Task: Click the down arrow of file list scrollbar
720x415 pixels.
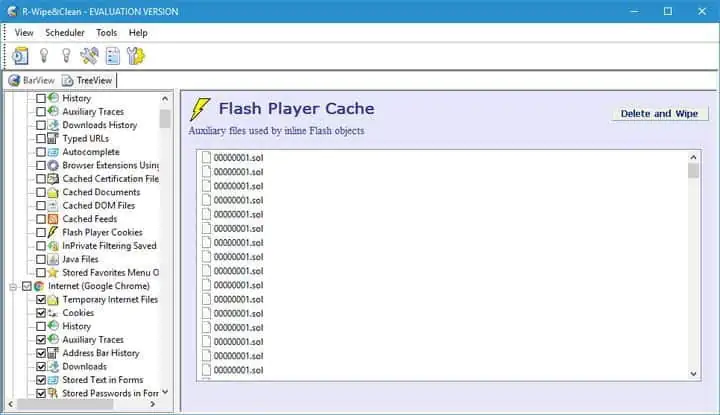Action: pos(694,373)
